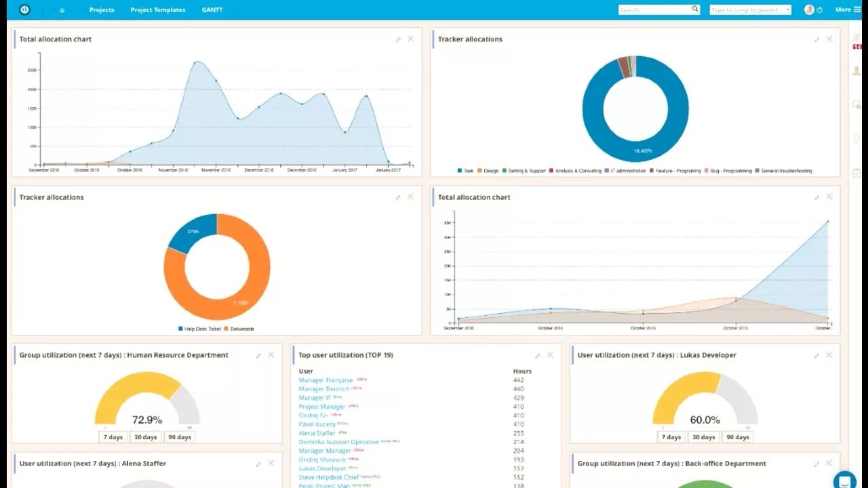Edit the Top user utilization widget

tap(538, 355)
